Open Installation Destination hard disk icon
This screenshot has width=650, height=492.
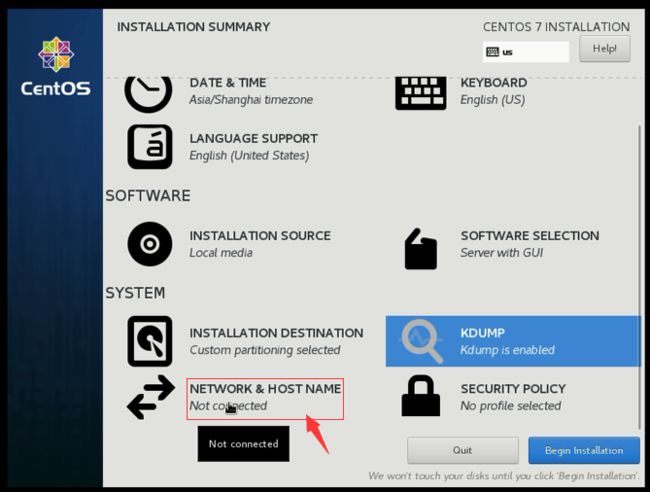[150, 341]
